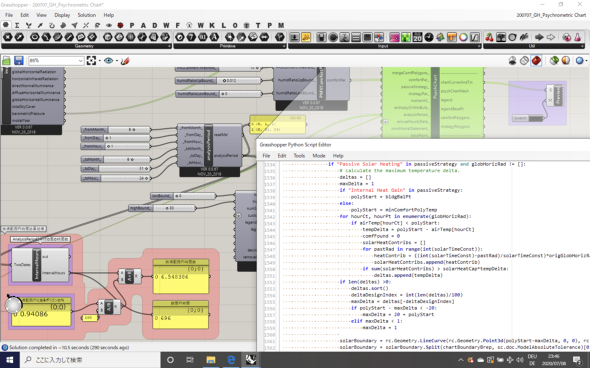This screenshot has height=368, width=590.
Task: Expand the Input panel components
Action: 479,46
